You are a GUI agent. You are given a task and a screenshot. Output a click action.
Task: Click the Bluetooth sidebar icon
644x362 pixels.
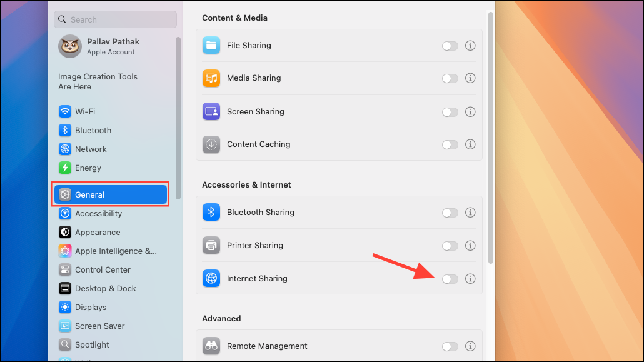[65, 130]
